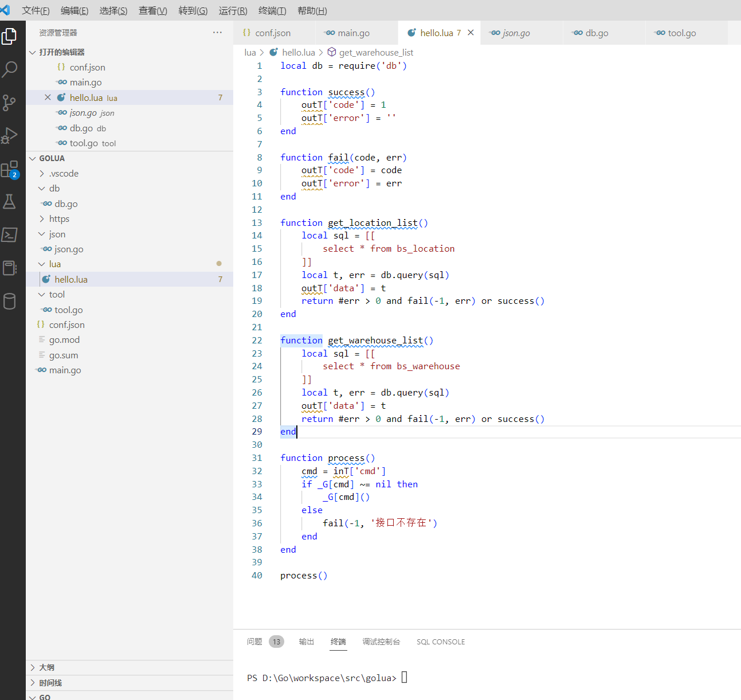Expand the 大纲 outline section
Viewport: 741px width, 700px height.
[x=33, y=667]
